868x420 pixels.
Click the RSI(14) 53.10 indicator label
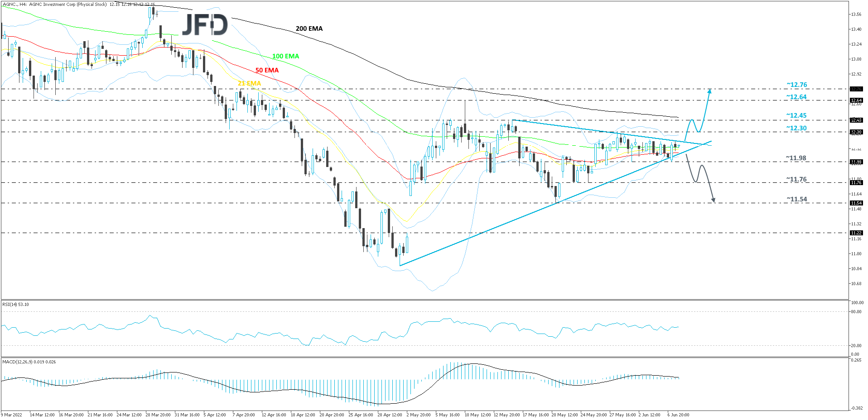click(15, 304)
